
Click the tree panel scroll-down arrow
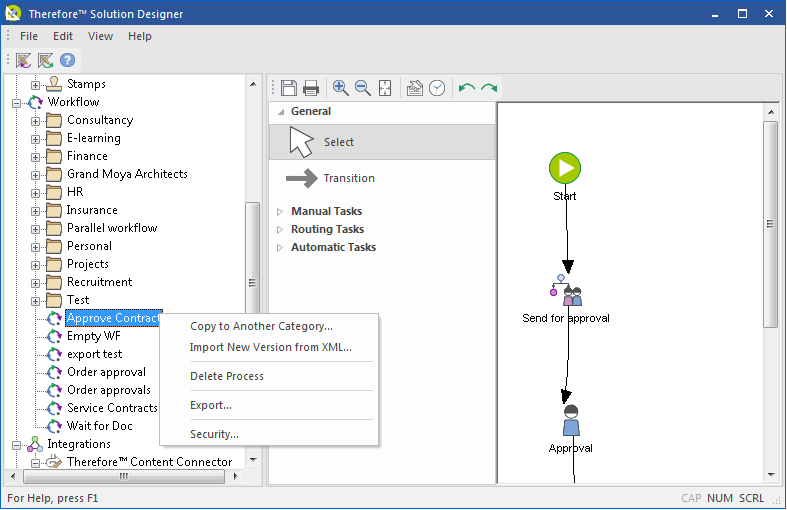click(x=253, y=460)
